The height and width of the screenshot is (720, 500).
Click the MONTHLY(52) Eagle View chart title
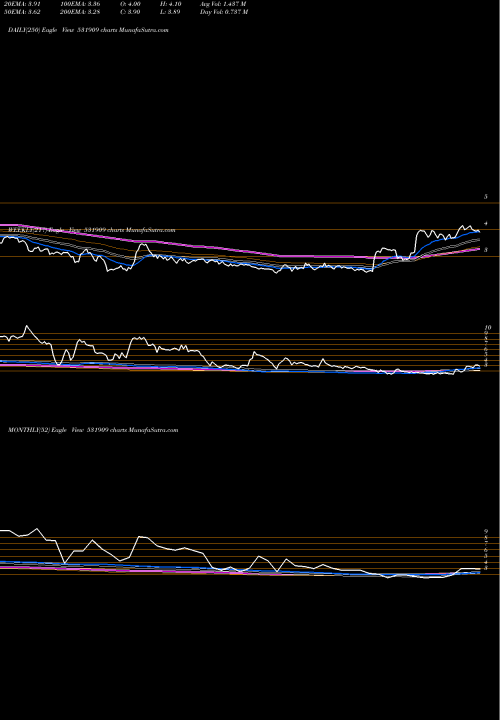(93, 430)
